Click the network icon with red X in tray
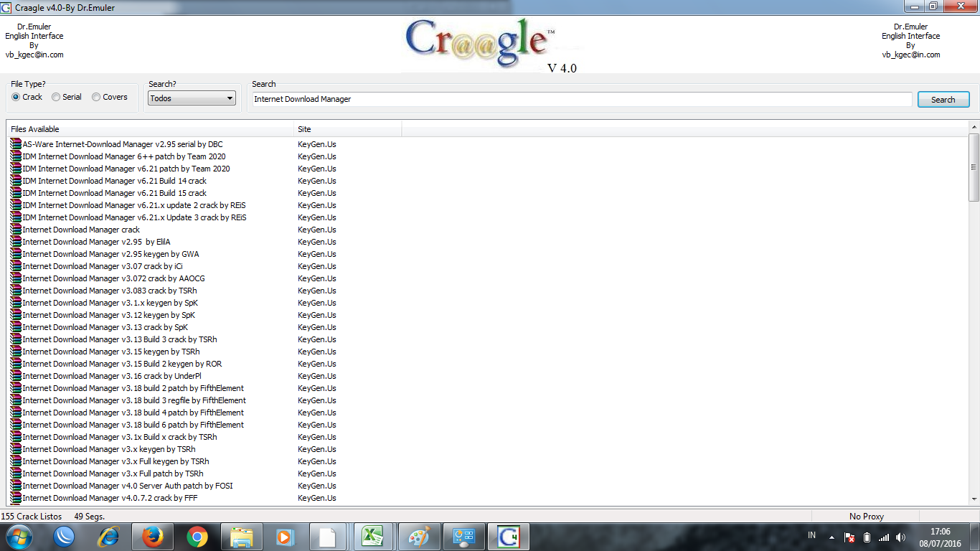 849,537
